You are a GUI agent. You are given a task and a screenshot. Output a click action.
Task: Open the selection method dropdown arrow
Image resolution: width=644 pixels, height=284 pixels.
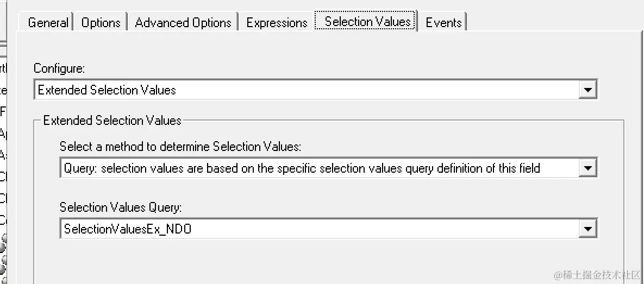[x=587, y=168]
